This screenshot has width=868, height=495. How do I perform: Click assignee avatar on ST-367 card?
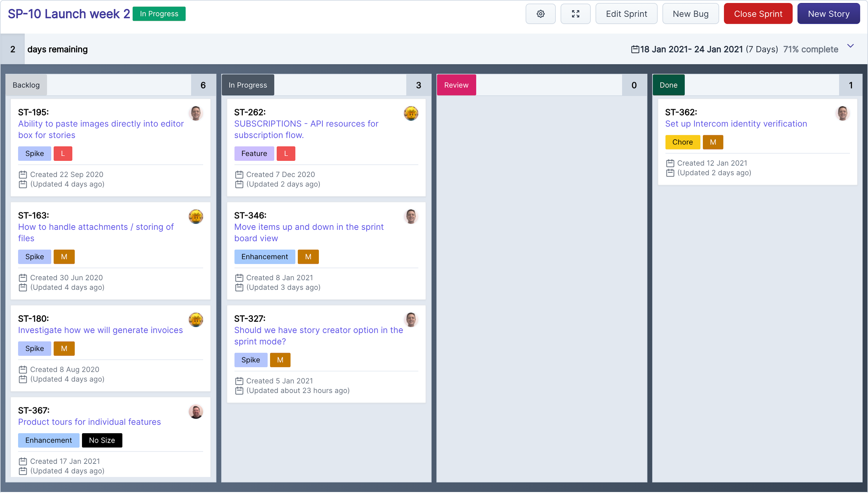[x=196, y=412]
